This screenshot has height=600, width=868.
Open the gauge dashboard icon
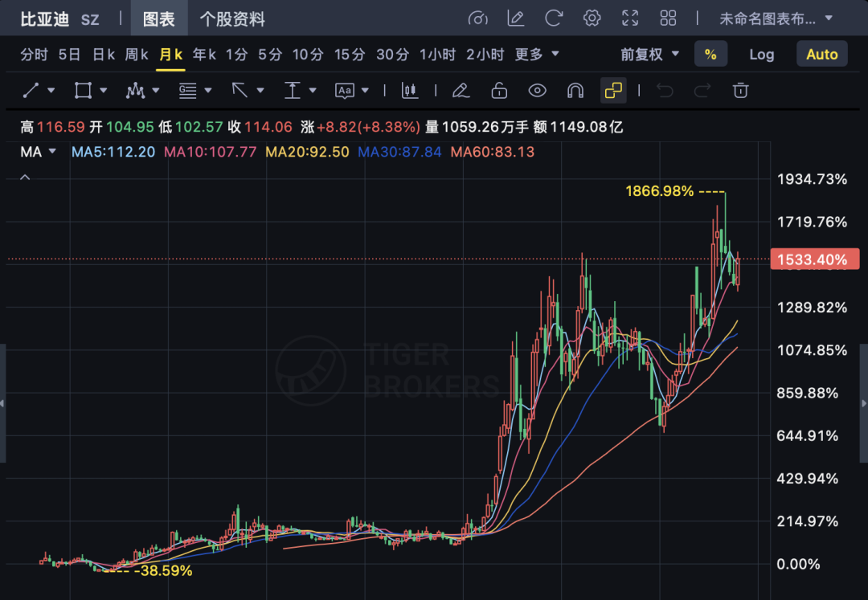[477, 18]
